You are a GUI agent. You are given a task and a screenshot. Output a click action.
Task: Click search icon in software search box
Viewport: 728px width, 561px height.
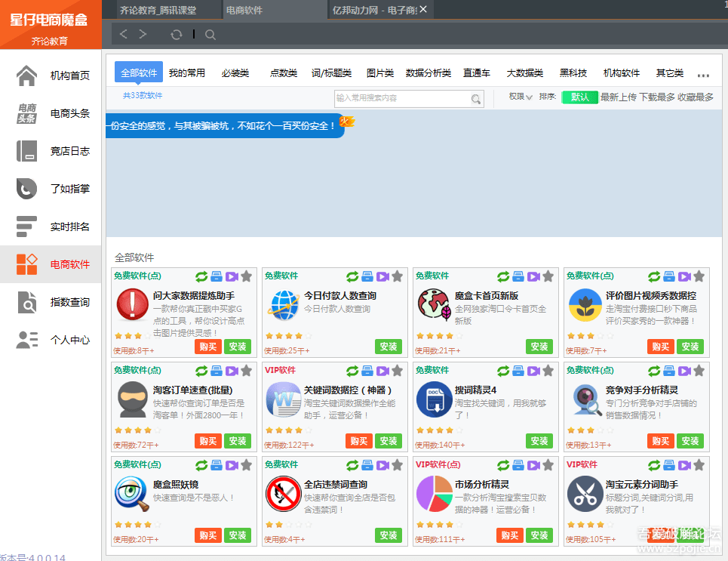pyautogui.click(x=476, y=99)
